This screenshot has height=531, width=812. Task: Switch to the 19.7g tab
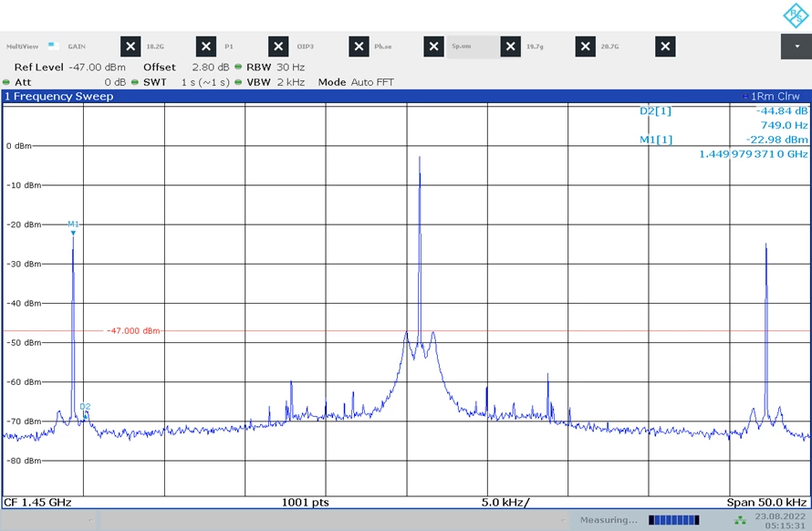535,47
